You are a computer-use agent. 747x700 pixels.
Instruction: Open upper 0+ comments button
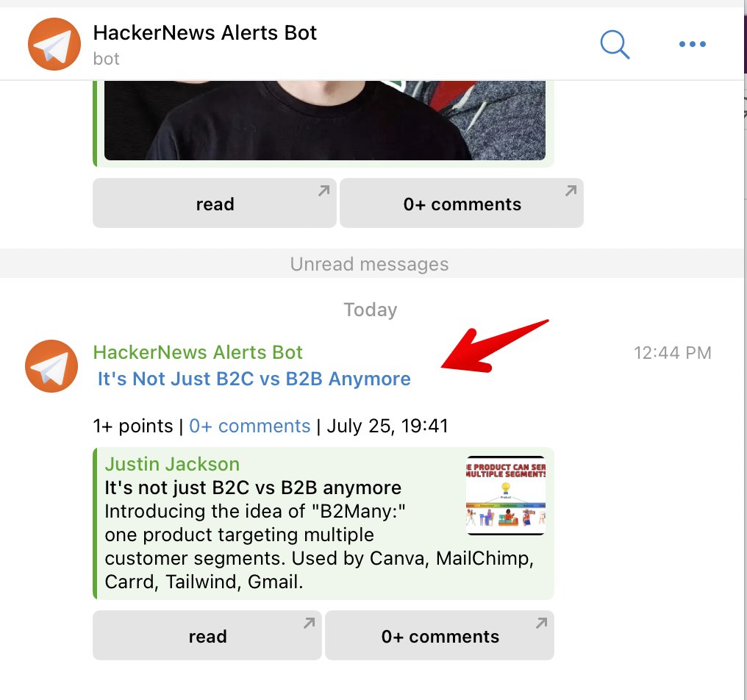[x=462, y=203]
